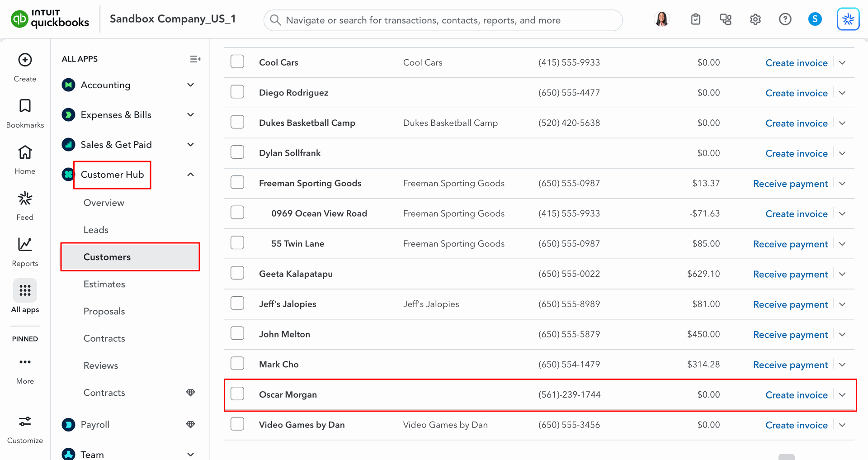This screenshot has height=460, width=868.
Task: Open action dropdown for Mark Cho
Action: pyautogui.click(x=842, y=365)
